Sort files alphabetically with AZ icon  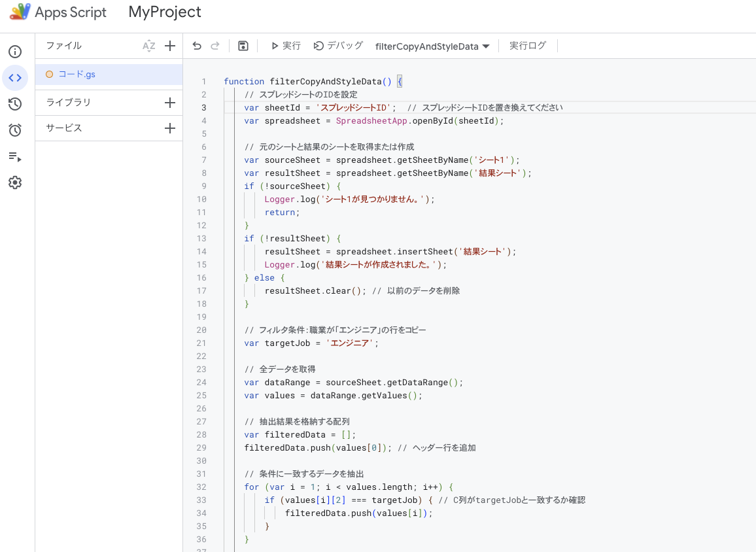(148, 46)
